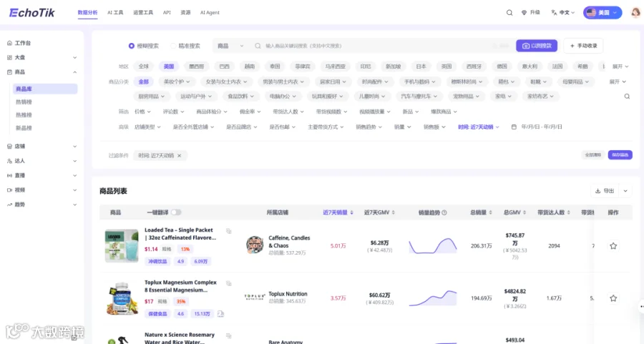Screen dimensions: 644x344
Task: Open the language translate icon
Action: [x=554, y=13]
